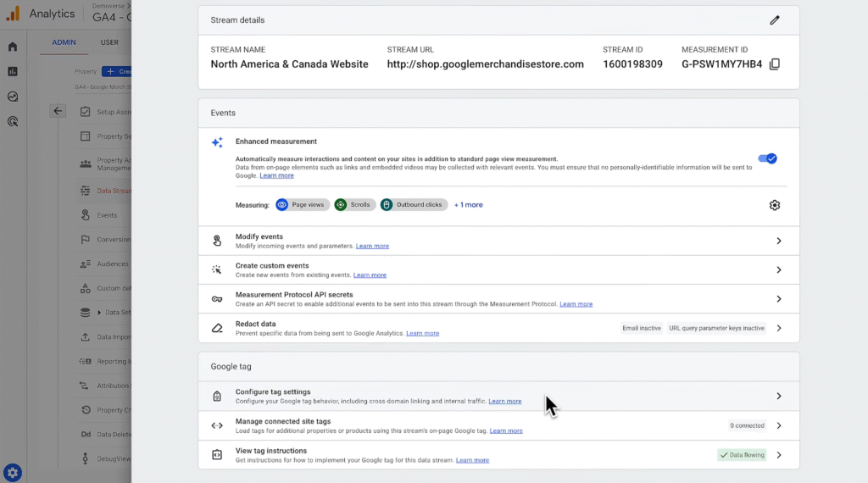Click the Scrolls chip
The image size is (868, 483).
pyautogui.click(x=355, y=205)
